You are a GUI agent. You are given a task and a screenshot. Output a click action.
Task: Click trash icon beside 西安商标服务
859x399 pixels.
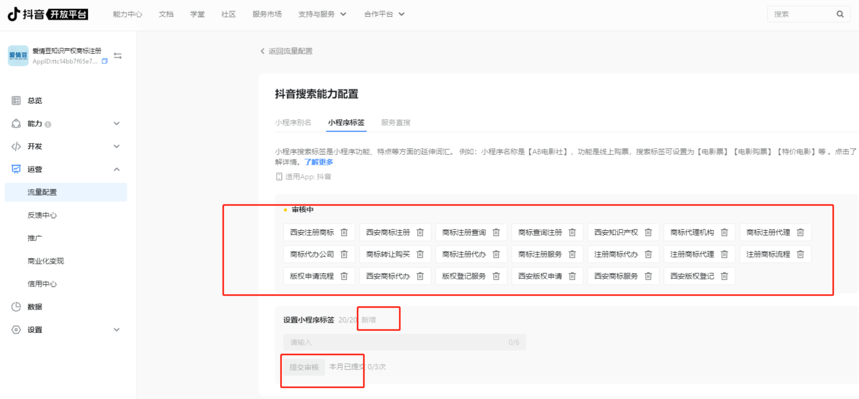tap(648, 276)
